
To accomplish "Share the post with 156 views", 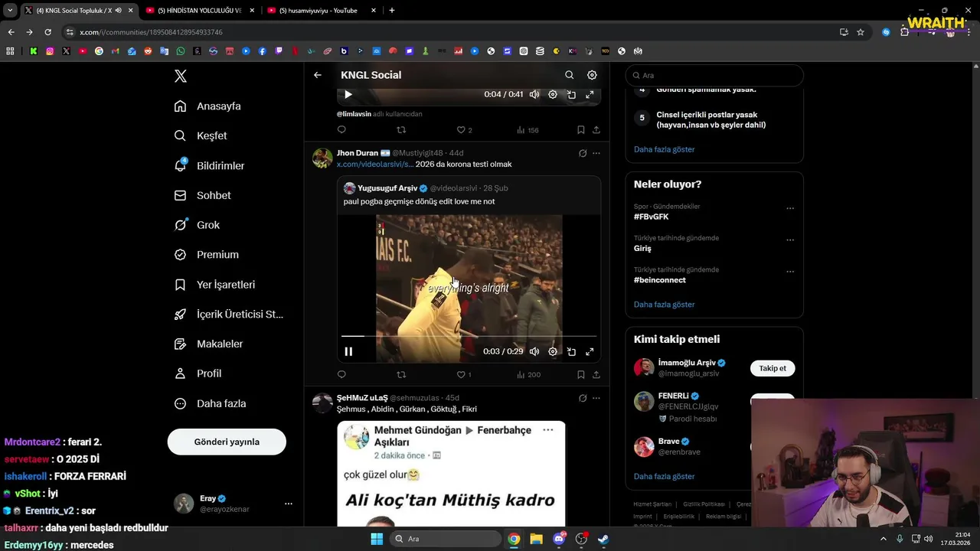I will coord(596,130).
